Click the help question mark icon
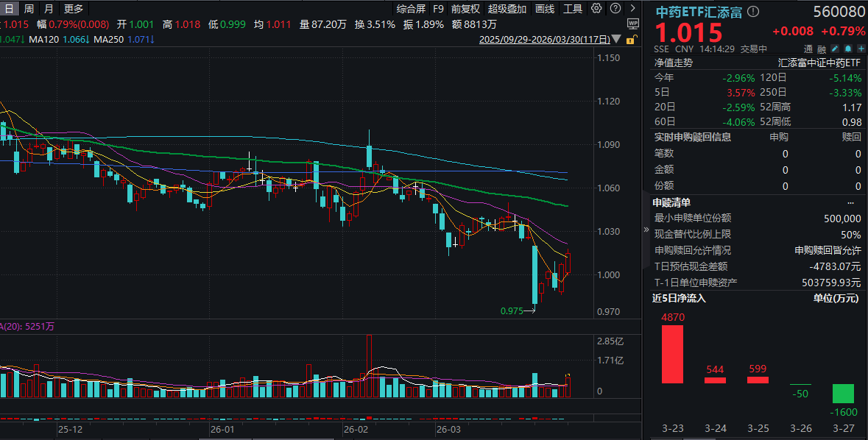 [x=615, y=9]
